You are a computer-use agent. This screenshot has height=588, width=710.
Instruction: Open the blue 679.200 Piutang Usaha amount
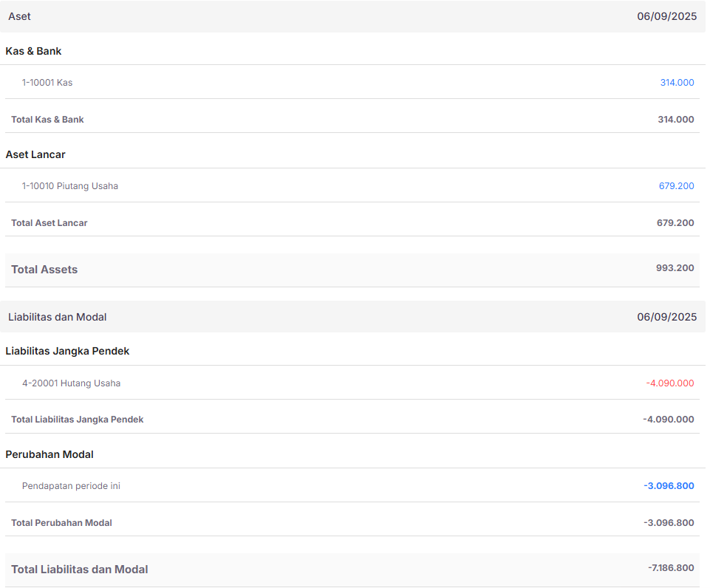(676, 186)
